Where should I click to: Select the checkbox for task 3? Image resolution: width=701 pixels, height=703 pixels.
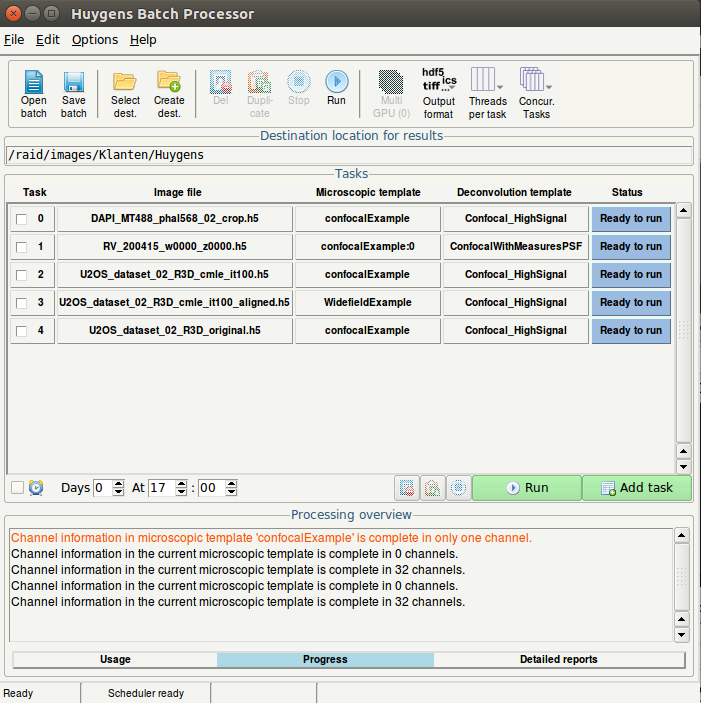pyautogui.click(x=21, y=303)
